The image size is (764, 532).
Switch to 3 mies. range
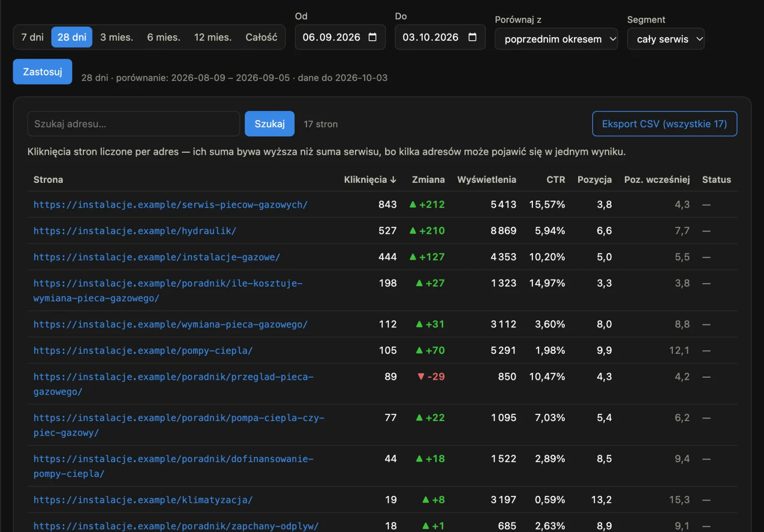117,37
